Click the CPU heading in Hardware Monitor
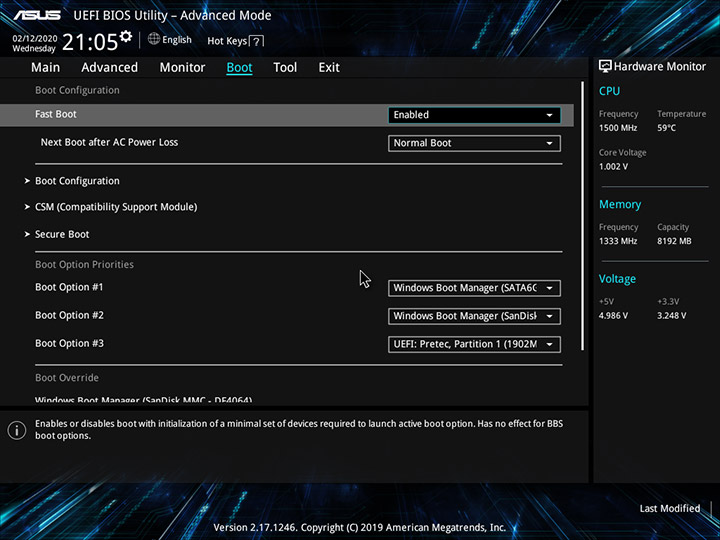Screen dimensions: 720x540 tap(609, 91)
